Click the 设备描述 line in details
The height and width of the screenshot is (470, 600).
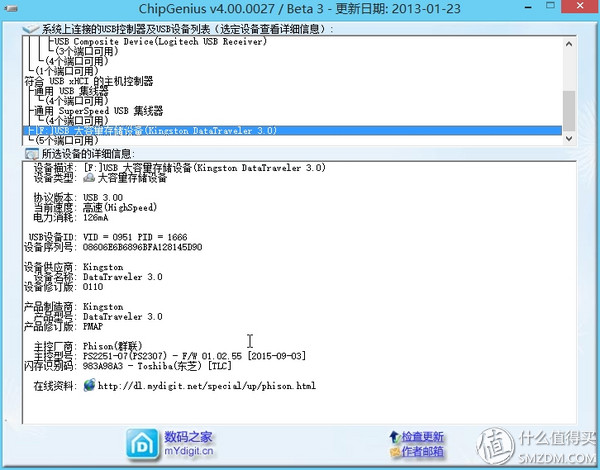(179, 168)
